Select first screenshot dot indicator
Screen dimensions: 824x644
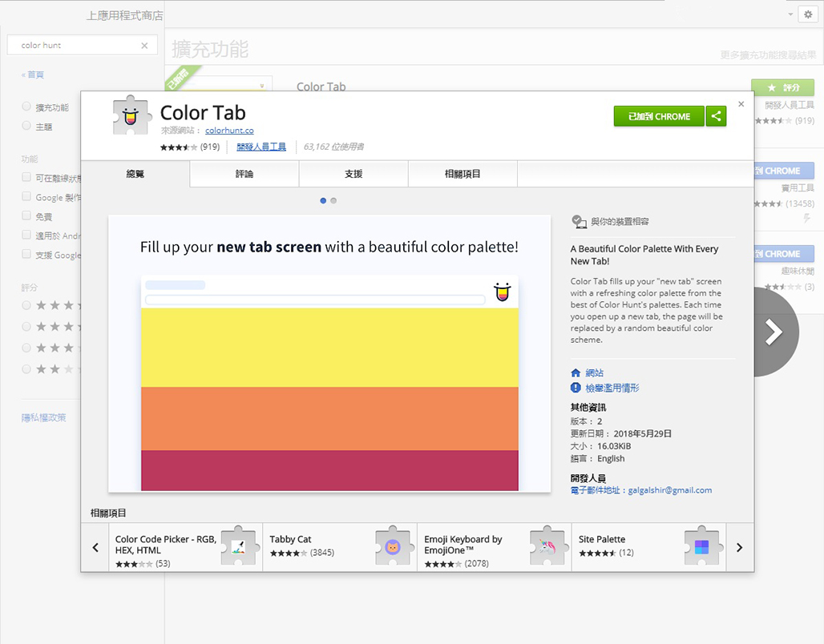pos(323,201)
